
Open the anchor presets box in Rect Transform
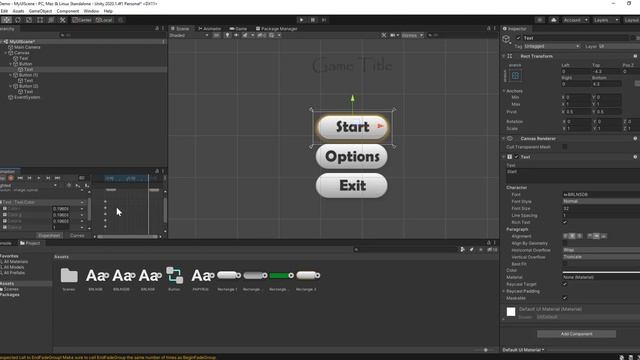[x=515, y=76]
